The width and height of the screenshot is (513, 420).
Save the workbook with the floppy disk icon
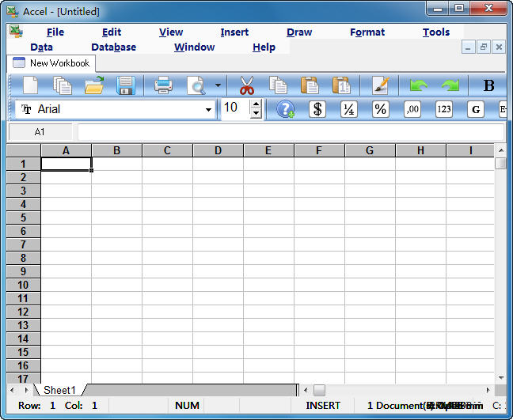[126, 85]
